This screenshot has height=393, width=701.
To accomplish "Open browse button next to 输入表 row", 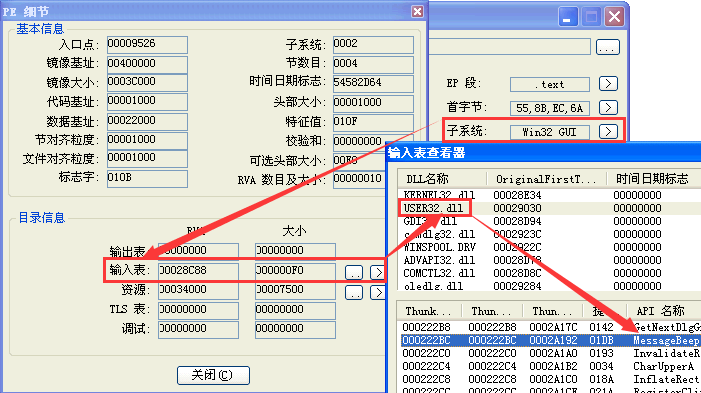I will click(354, 273).
